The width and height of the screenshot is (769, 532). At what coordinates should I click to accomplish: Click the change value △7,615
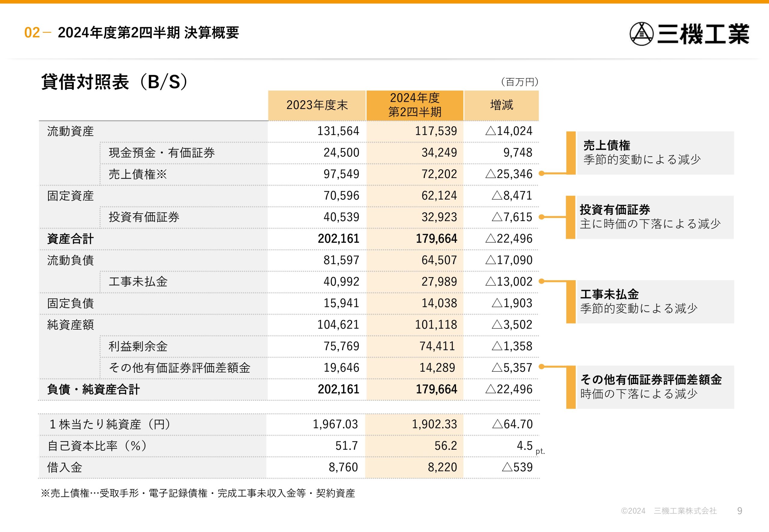point(512,217)
